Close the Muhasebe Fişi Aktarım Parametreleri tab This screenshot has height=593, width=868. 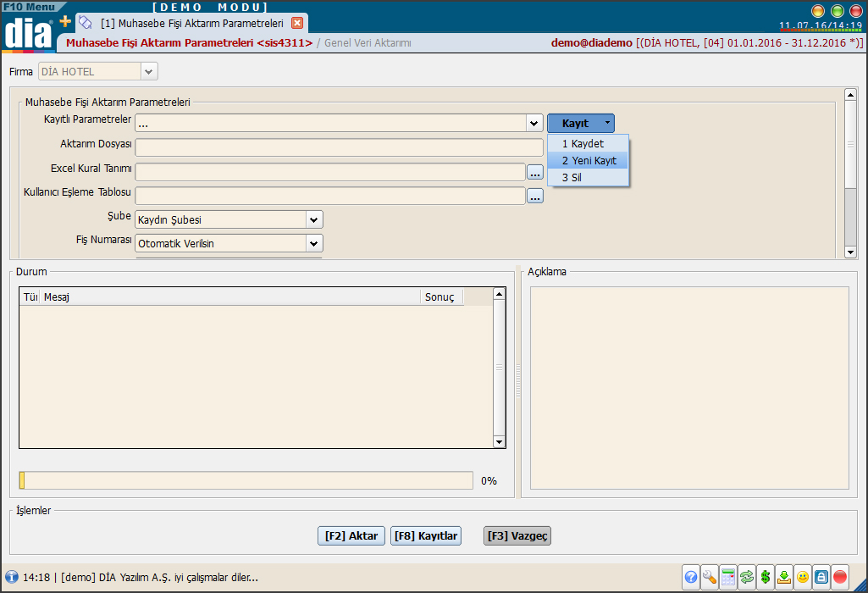pyautogui.click(x=297, y=23)
